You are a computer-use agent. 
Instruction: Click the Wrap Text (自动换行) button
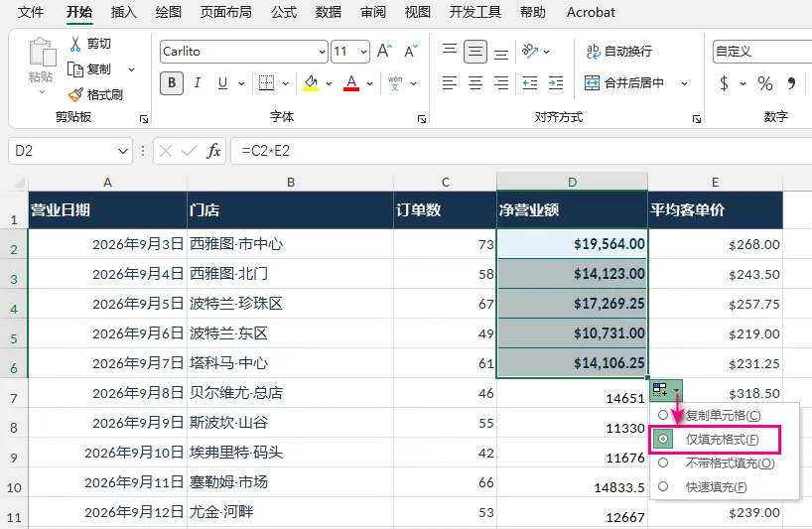(619, 52)
